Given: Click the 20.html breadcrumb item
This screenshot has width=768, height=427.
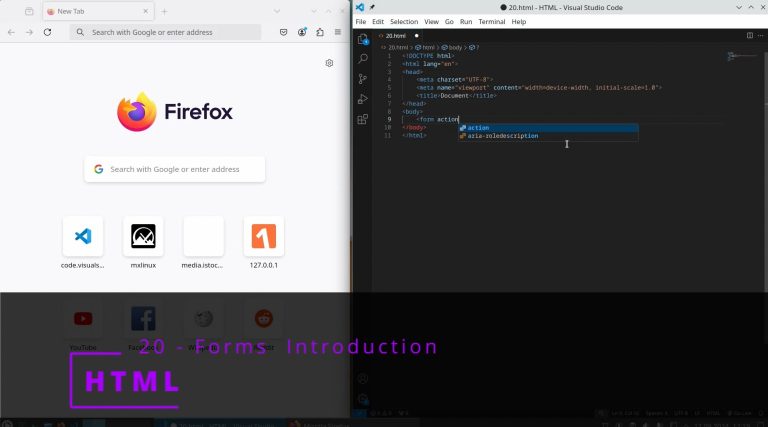Looking at the screenshot, I should 398,47.
